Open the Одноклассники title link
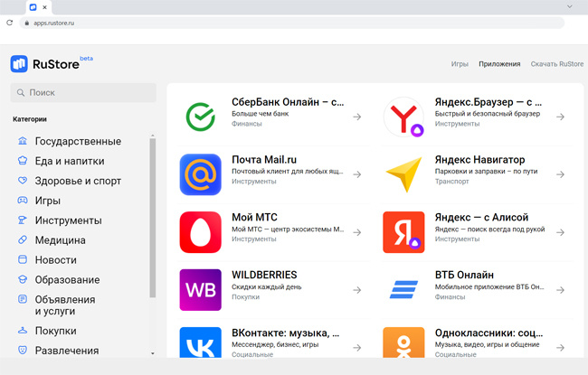588x375 pixels. pyautogui.click(x=488, y=333)
